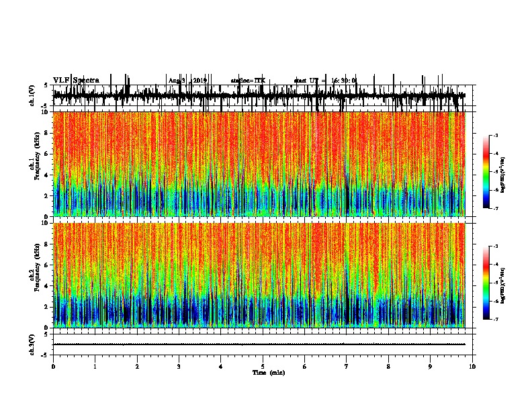Click the -7 label on ch.1 color bar

(496, 208)
